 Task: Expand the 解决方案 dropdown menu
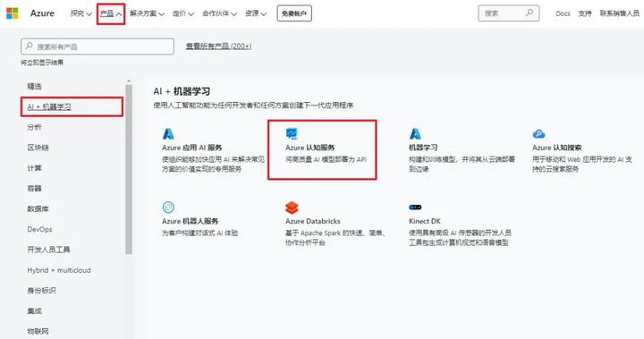(147, 13)
